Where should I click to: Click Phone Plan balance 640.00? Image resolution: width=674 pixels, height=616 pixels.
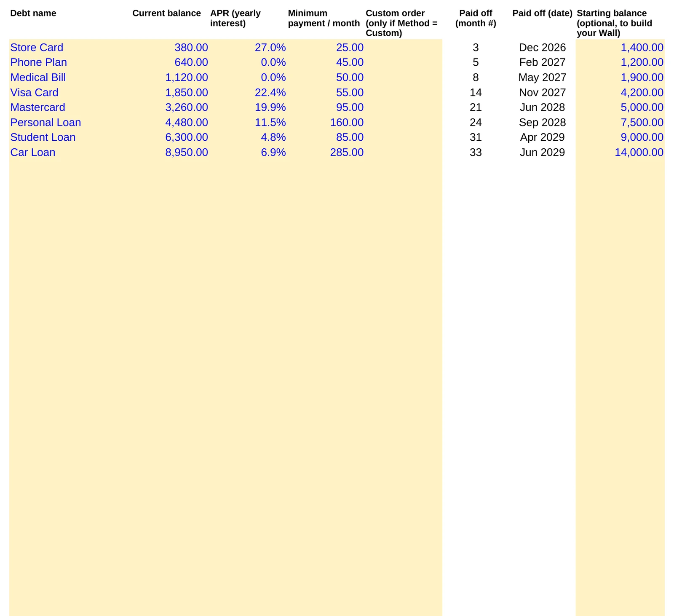191,62
